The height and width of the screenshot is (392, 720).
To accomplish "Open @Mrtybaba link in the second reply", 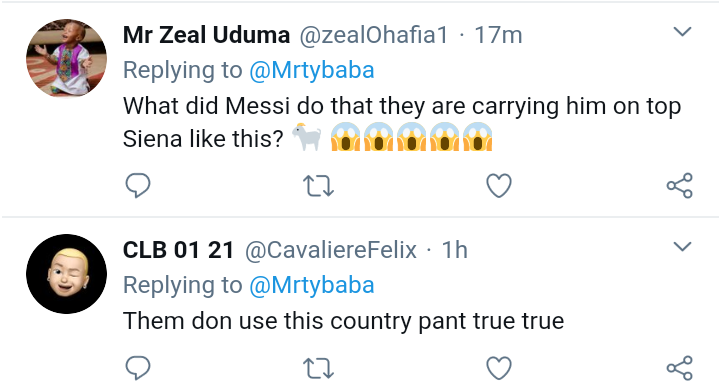I will click(312, 285).
